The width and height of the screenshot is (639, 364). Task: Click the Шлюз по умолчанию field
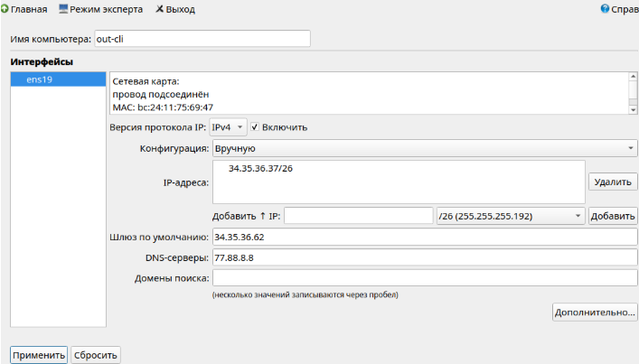click(x=425, y=237)
